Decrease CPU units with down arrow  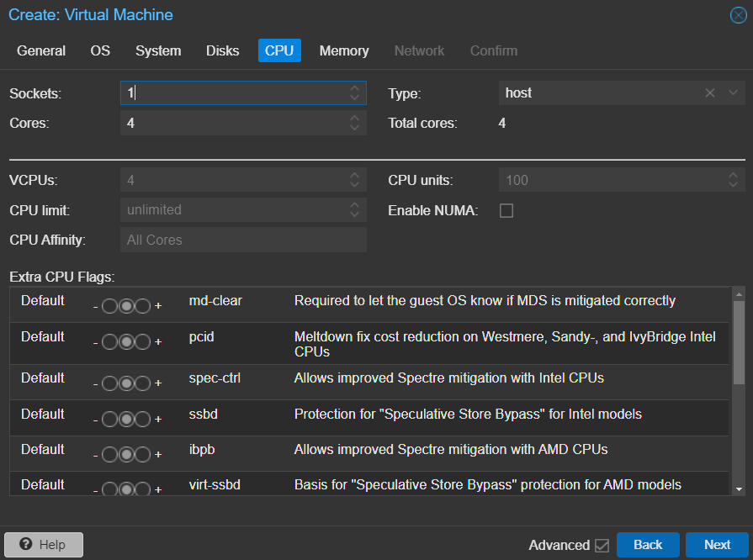[733, 185]
